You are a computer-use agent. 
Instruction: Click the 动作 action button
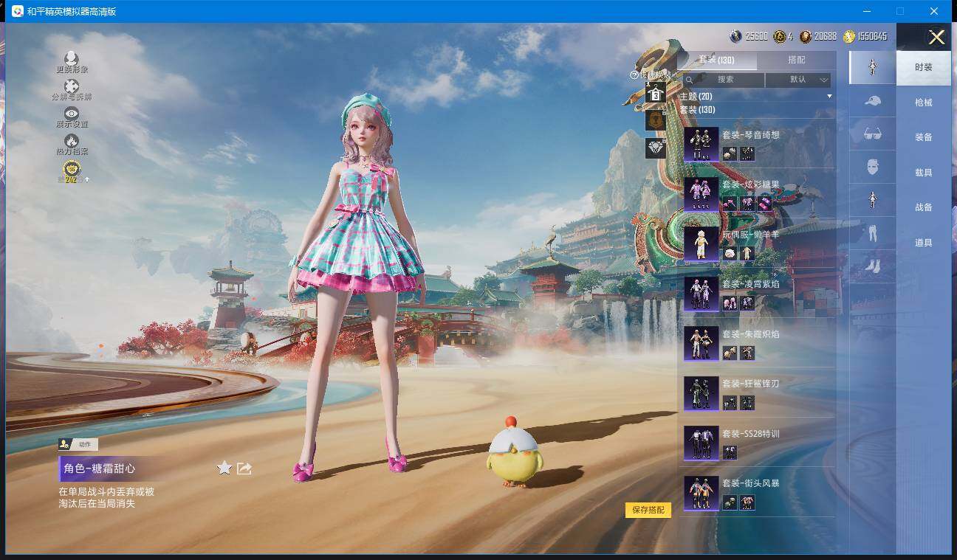tap(78, 444)
